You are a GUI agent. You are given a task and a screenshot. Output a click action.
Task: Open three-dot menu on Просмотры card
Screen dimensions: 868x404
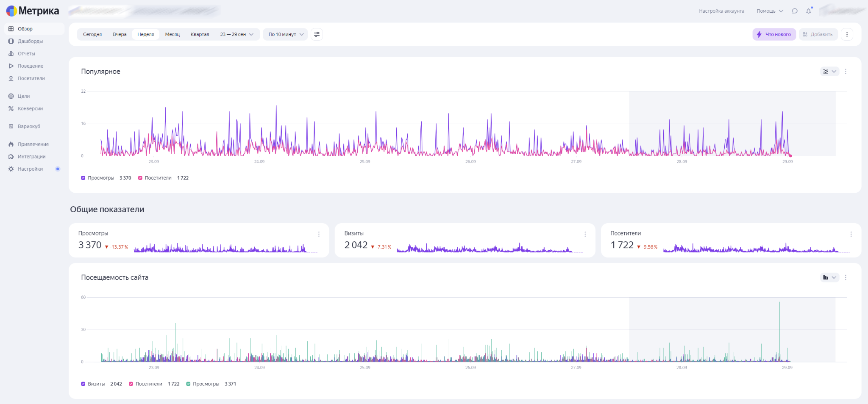(x=319, y=234)
